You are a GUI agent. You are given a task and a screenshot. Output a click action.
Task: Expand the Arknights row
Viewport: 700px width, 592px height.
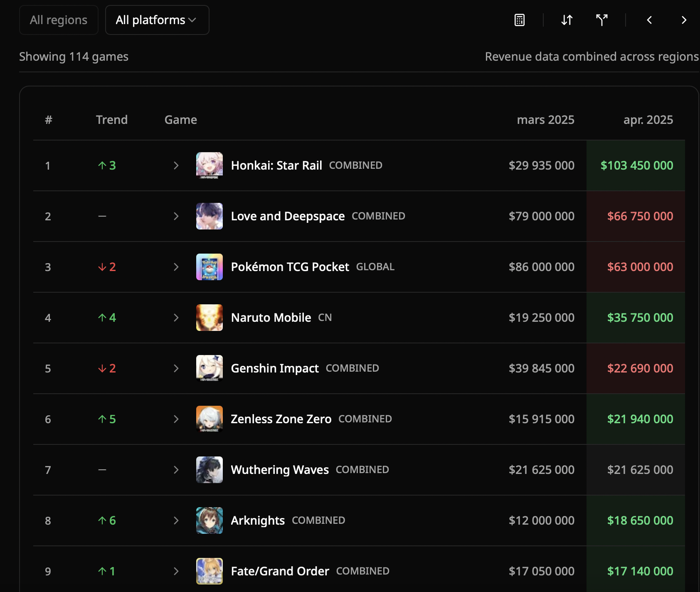coord(176,520)
